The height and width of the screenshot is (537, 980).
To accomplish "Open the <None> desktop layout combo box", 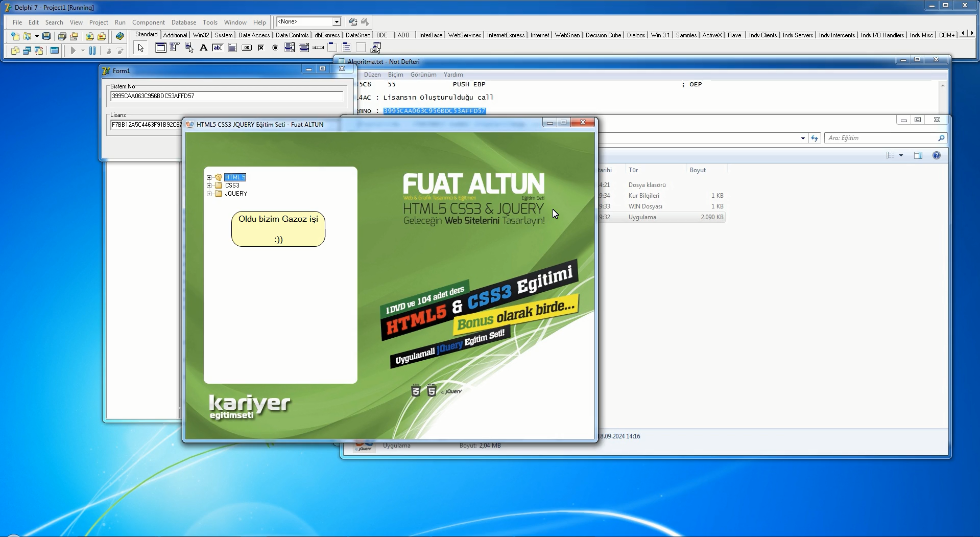I will tap(308, 22).
